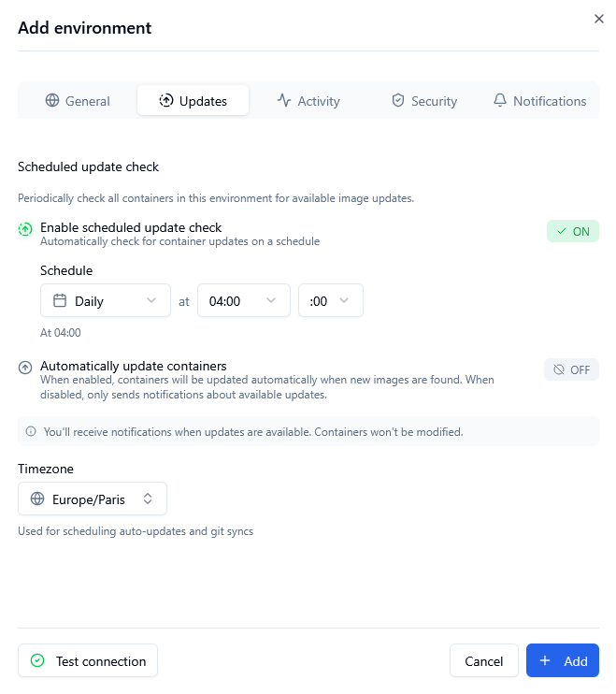
Task: Expand the 04:00 hour dropdown
Action: click(243, 301)
